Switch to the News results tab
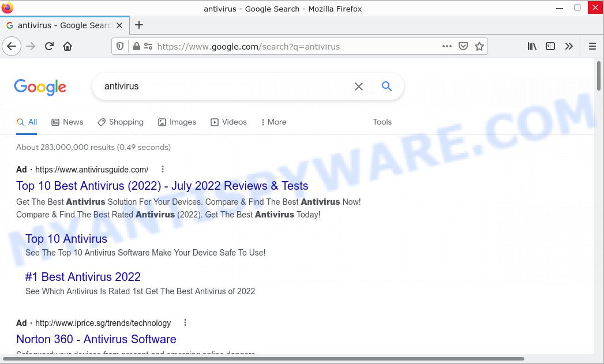 tap(67, 122)
